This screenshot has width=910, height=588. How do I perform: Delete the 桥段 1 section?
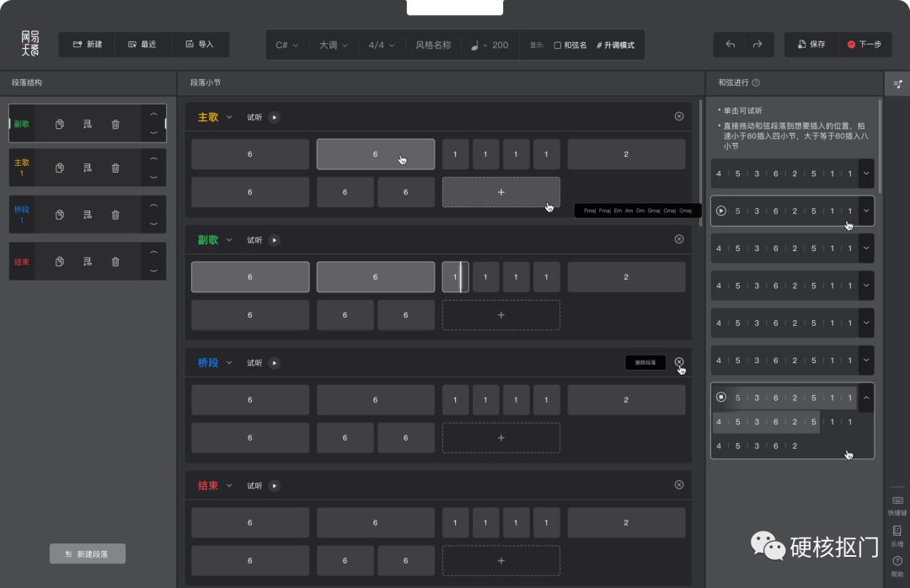115,215
